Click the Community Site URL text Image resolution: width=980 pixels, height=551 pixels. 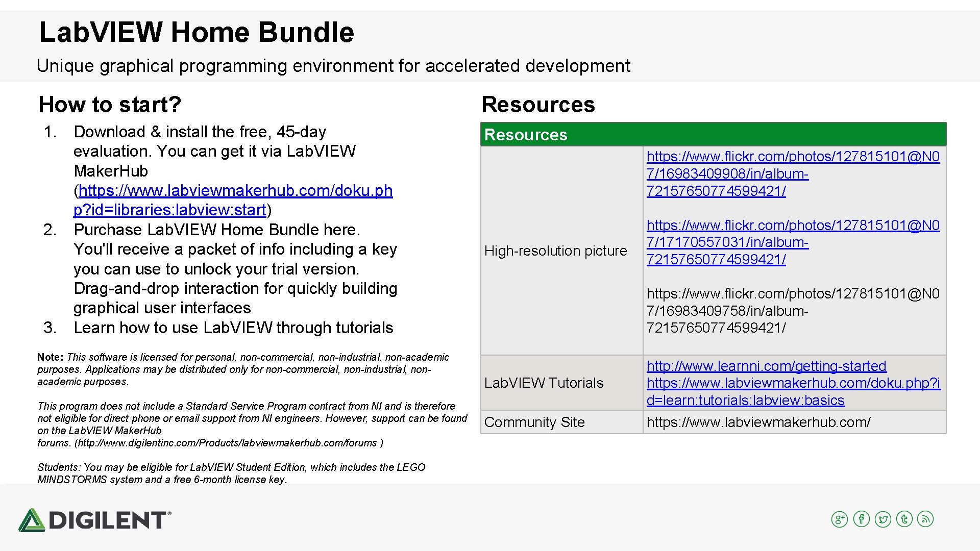click(758, 422)
